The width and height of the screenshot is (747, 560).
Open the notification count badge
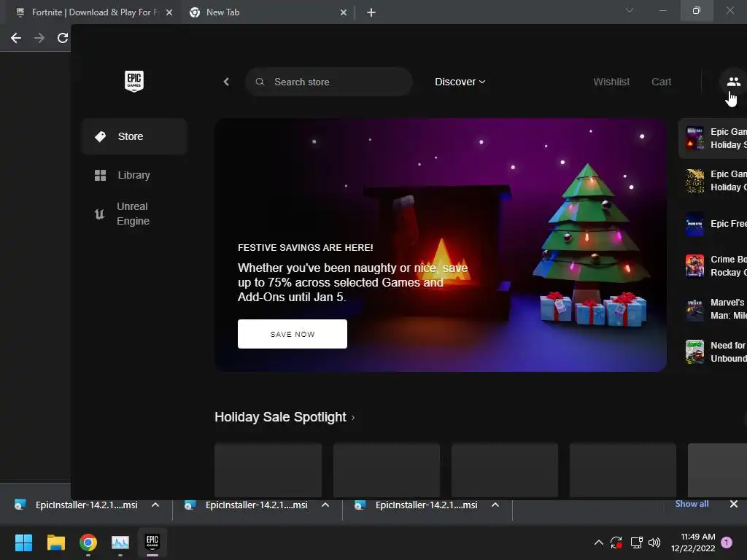tap(727, 542)
